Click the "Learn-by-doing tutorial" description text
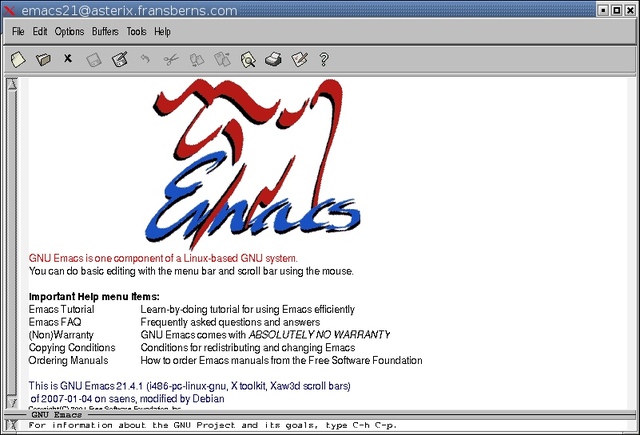 coord(248,309)
